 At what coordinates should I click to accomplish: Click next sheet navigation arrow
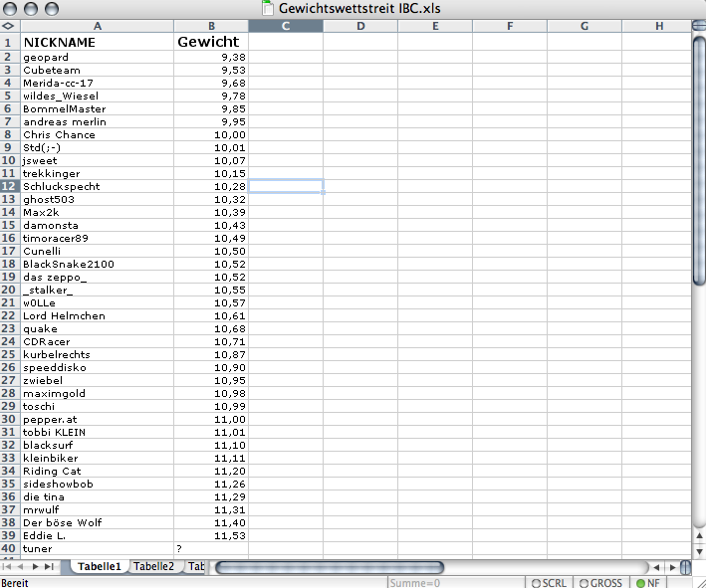pyautogui.click(x=37, y=566)
